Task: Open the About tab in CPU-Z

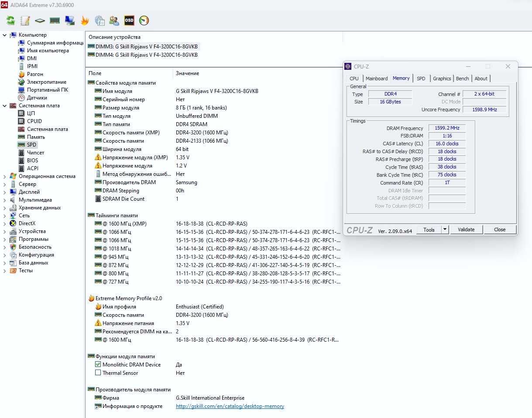Action: pyautogui.click(x=481, y=79)
